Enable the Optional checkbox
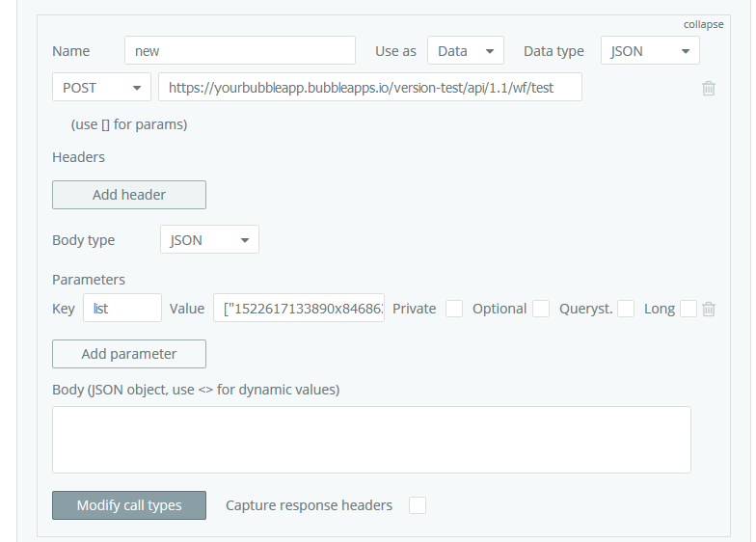The height and width of the screenshot is (542, 756). [x=541, y=309]
